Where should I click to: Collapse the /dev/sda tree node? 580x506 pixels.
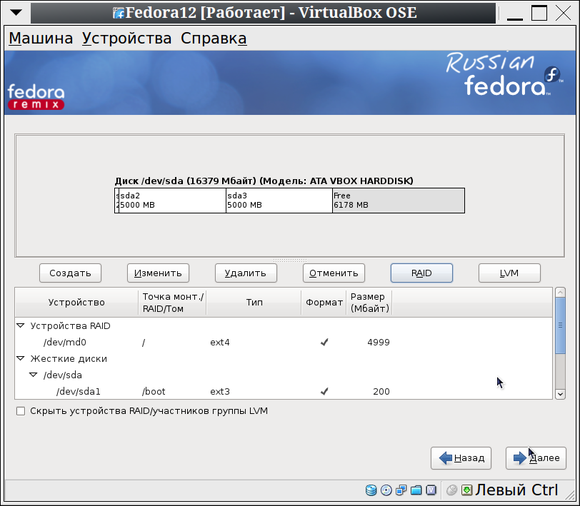[33, 375]
